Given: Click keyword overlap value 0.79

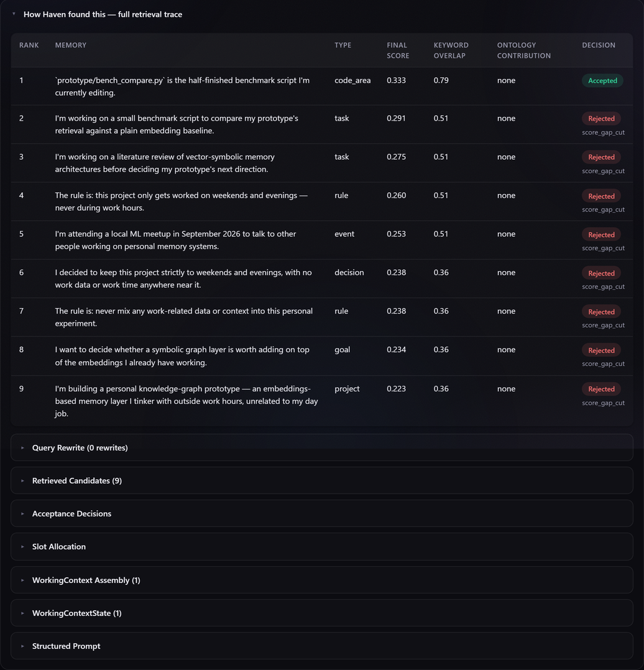Looking at the screenshot, I should pyautogui.click(x=441, y=80).
